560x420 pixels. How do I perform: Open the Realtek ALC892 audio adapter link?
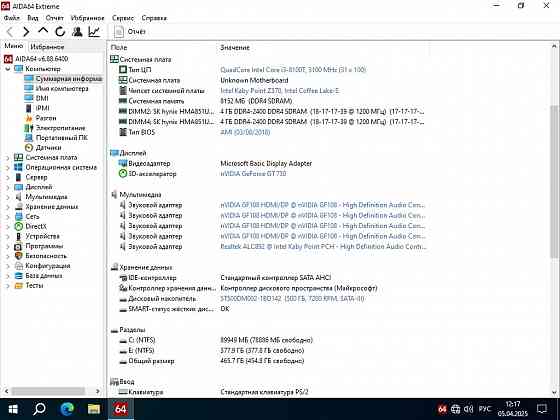click(323, 246)
